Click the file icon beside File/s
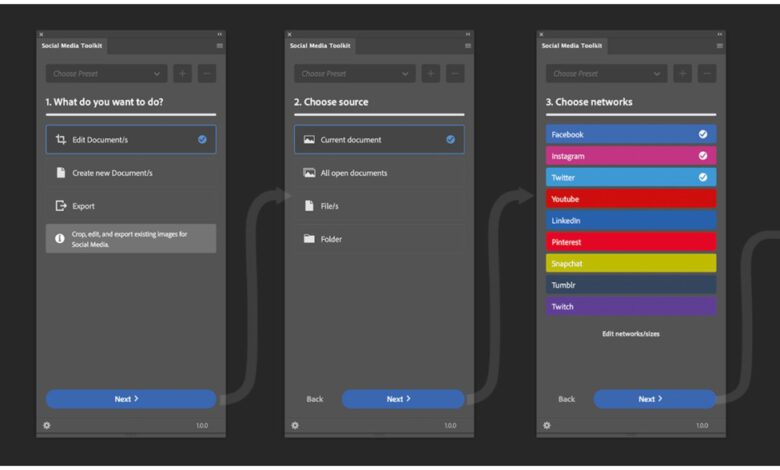Viewport: 780px width, 470px height. 309,205
